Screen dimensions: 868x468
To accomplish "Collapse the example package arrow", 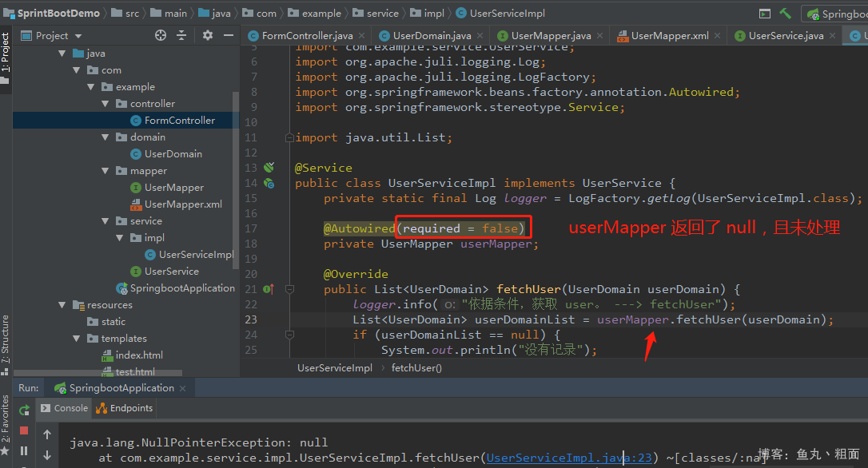I will pyautogui.click(x=91, y=87).
